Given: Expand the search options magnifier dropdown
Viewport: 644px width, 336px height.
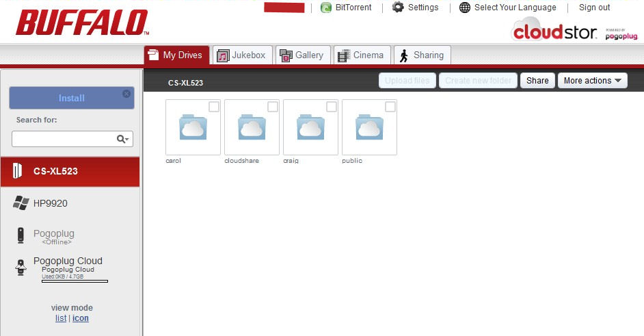Looking at the screenshot, I should pos(122,139).
